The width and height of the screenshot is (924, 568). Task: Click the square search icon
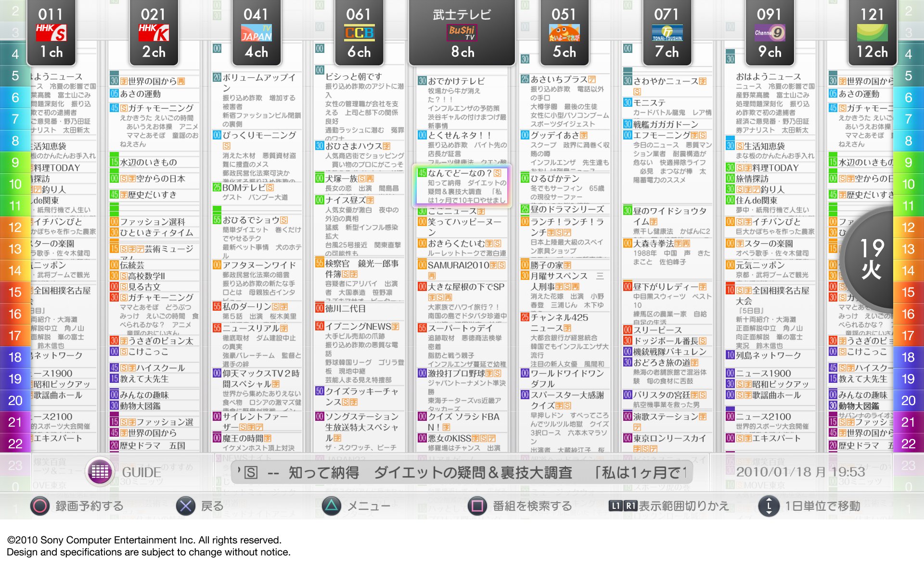[477, 506]
